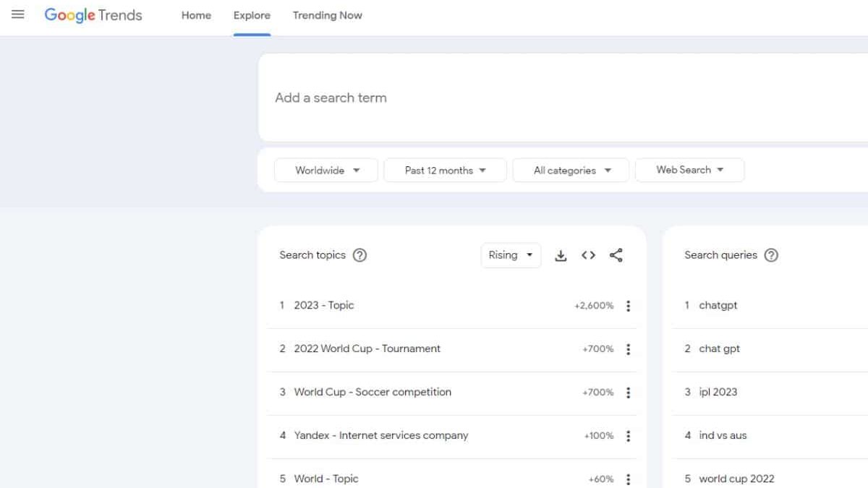Open the 2023 - Topic result
868x488 pixels.
point(324,305)
